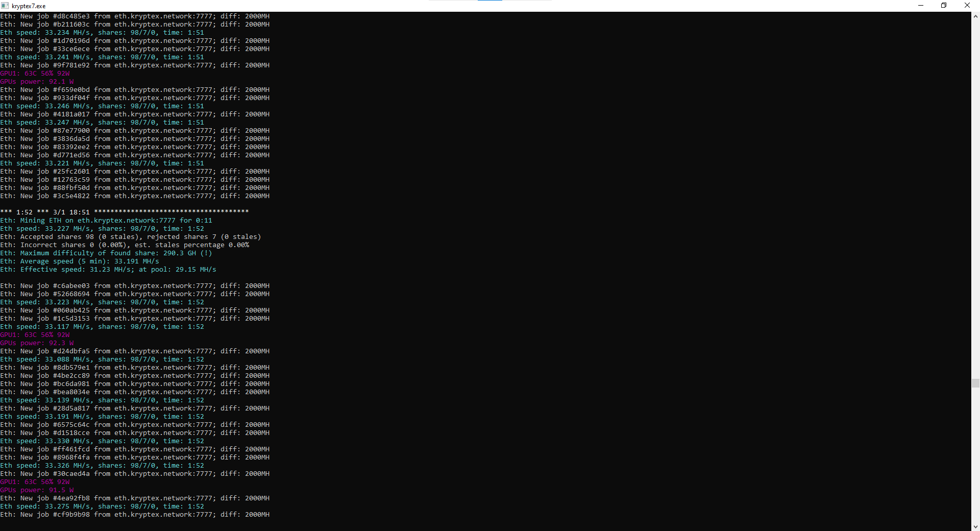
Task: Click the Eth speed 33.326 MH/s line
Action: tap(102, 466)
